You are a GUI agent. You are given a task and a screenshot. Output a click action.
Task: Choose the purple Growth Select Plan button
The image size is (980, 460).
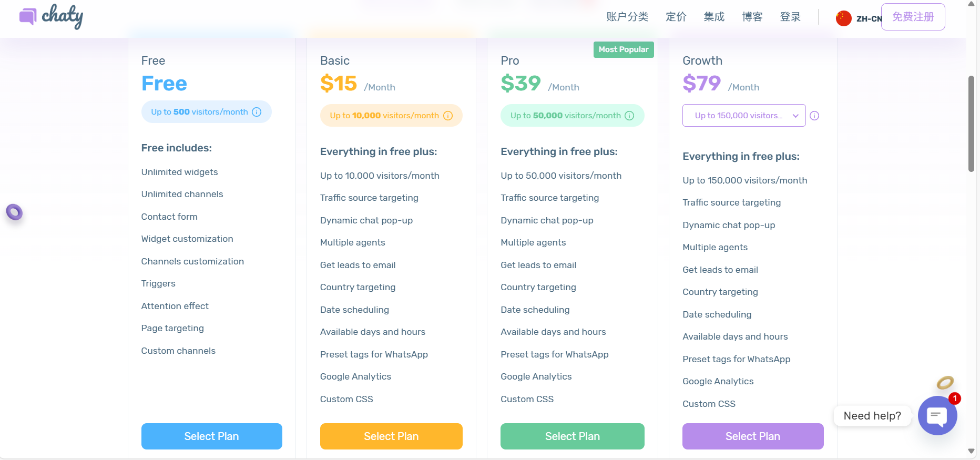[753, 436]
